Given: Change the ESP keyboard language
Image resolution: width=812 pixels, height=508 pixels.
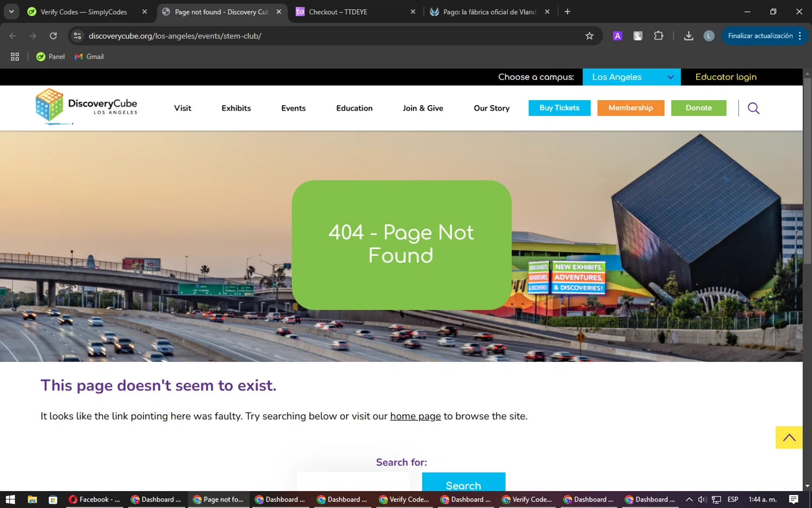Looking at the screenshot, I should click(x=733, y=500).
